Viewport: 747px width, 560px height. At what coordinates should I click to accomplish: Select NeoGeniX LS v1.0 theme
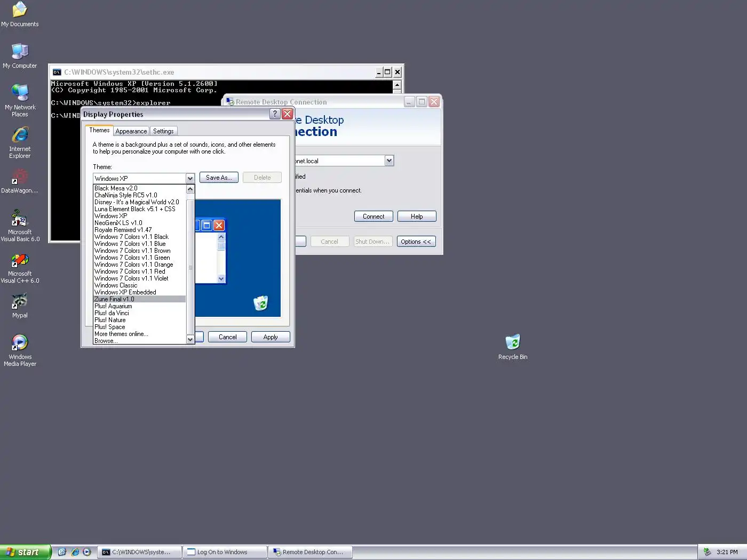pyautogui.click(x=139, y=223)
